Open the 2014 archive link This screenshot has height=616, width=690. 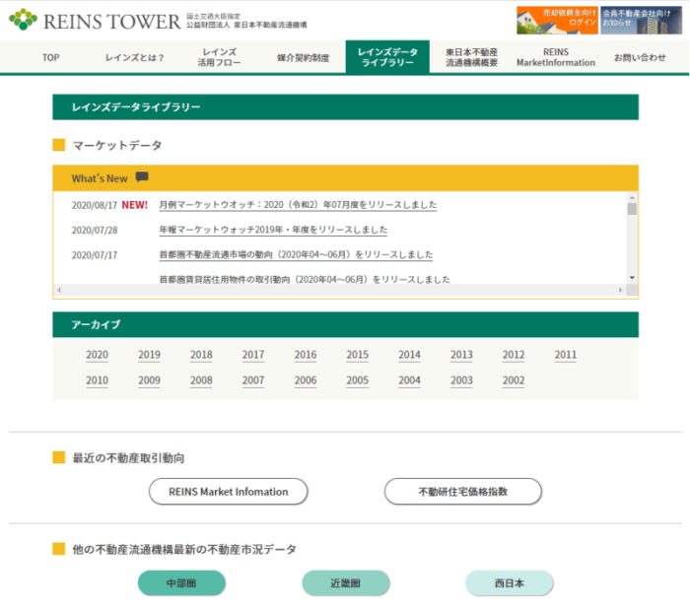click(x=409, y=355)
